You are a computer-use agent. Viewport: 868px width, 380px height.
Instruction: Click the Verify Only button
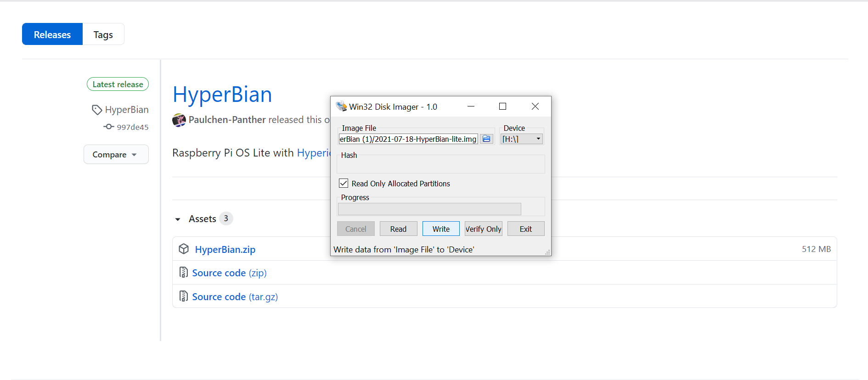(x=484, y=229)
